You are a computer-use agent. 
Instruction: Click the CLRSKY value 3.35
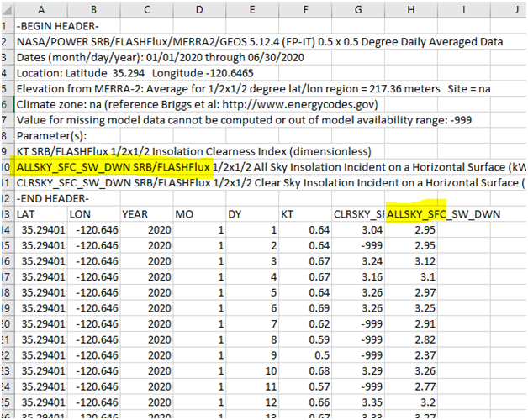click(358, 402)
